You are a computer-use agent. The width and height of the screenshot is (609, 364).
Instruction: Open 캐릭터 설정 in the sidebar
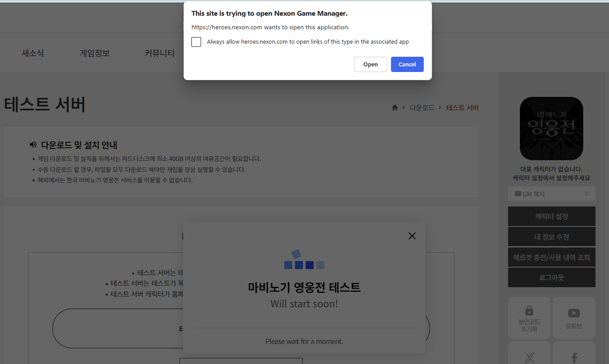tap(551, 216)
